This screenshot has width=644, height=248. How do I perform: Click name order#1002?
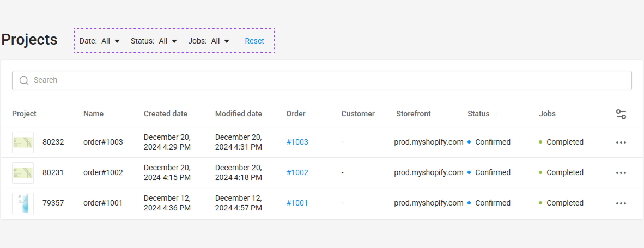[x=103, y=172]
